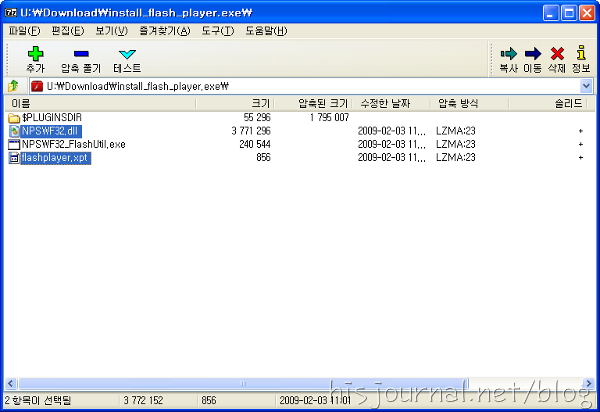Click the 복사 (Copy) toolbar icon
Viewport: 600px width, 412px height.
coord(509,54)
